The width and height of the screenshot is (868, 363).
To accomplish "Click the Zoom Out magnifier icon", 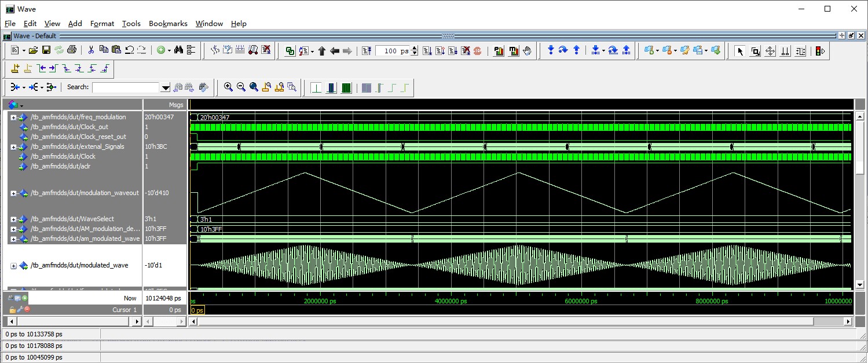I will click(241, 87).
